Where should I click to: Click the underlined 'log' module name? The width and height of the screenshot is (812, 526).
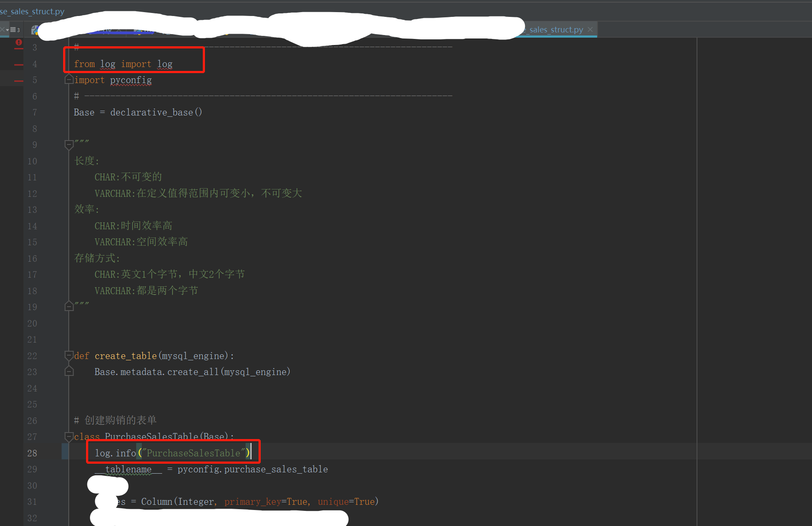[x=108, y=64]
